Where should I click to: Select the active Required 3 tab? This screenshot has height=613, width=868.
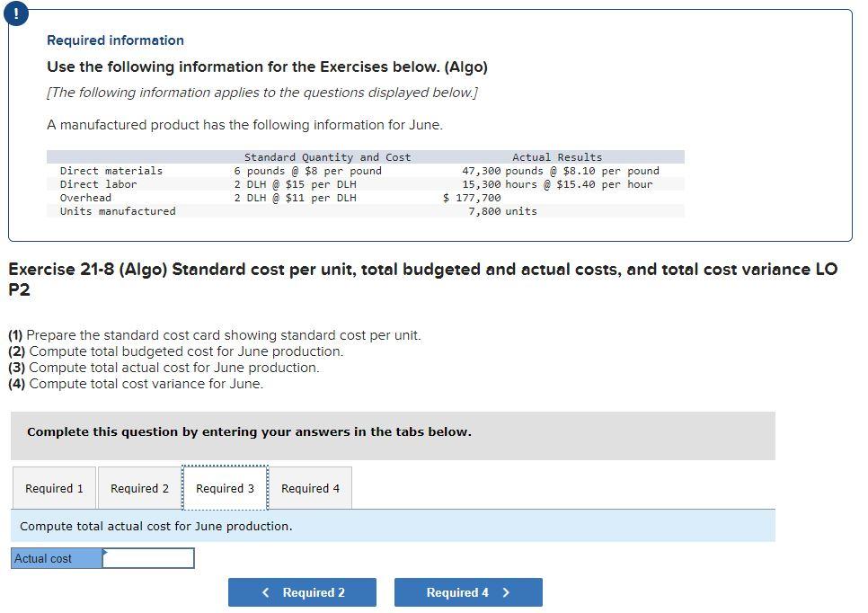pos(226,488)
